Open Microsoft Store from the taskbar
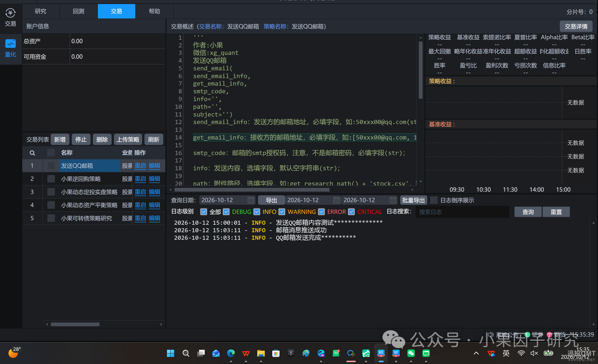The width and height of the screenshot is (598, 364). pos(276,353)
